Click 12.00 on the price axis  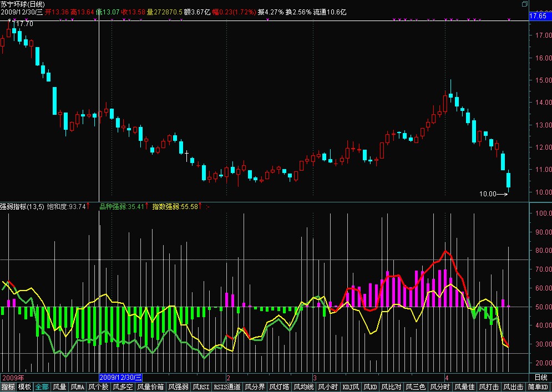tap(543, 147)
